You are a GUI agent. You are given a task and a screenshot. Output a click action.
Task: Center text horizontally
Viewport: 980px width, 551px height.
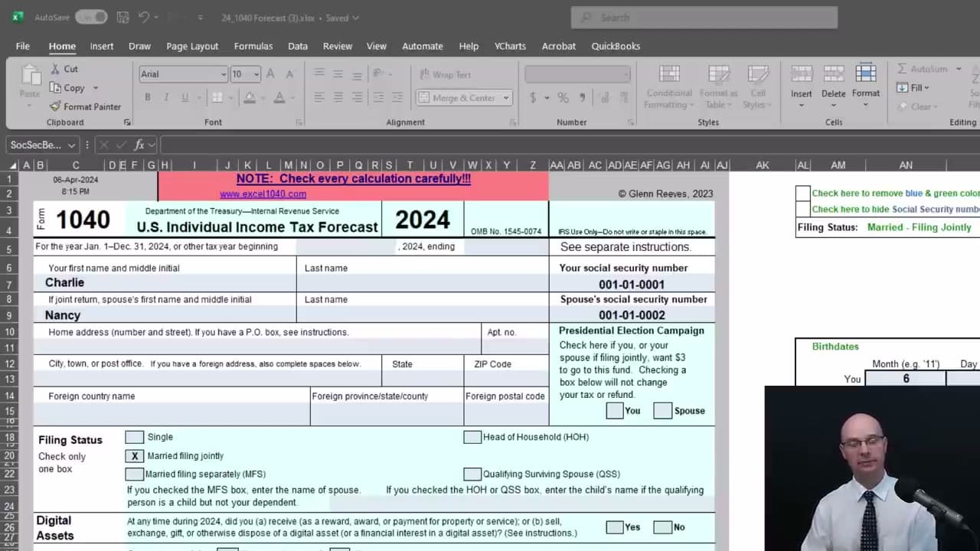(338, 97)
